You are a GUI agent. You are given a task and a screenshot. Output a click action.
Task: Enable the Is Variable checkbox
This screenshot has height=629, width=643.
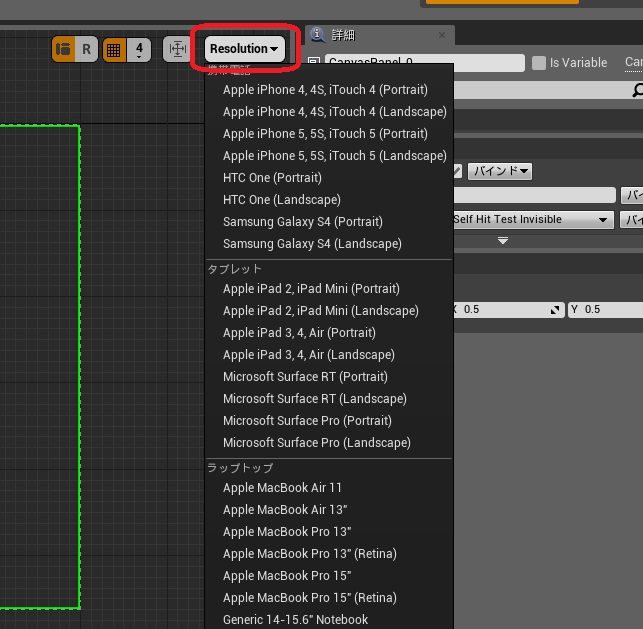pos(538,63)
